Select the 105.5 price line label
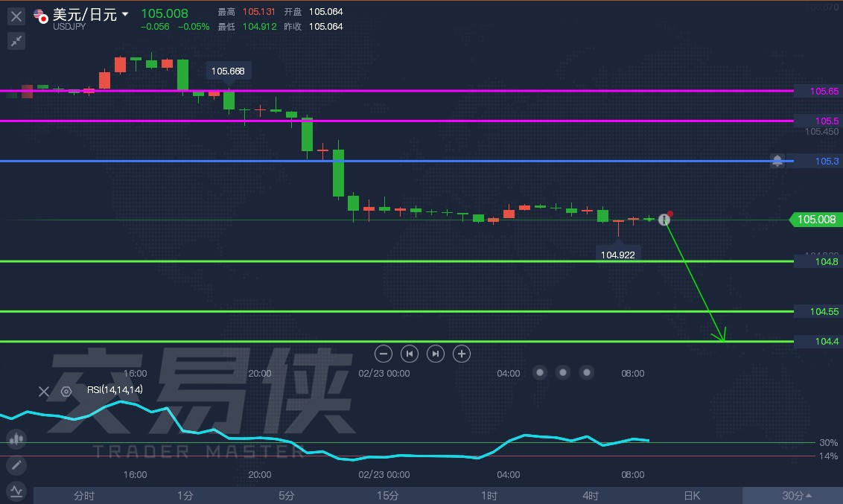This screenshot has height=504, width=843. click(x=818, y=121)
